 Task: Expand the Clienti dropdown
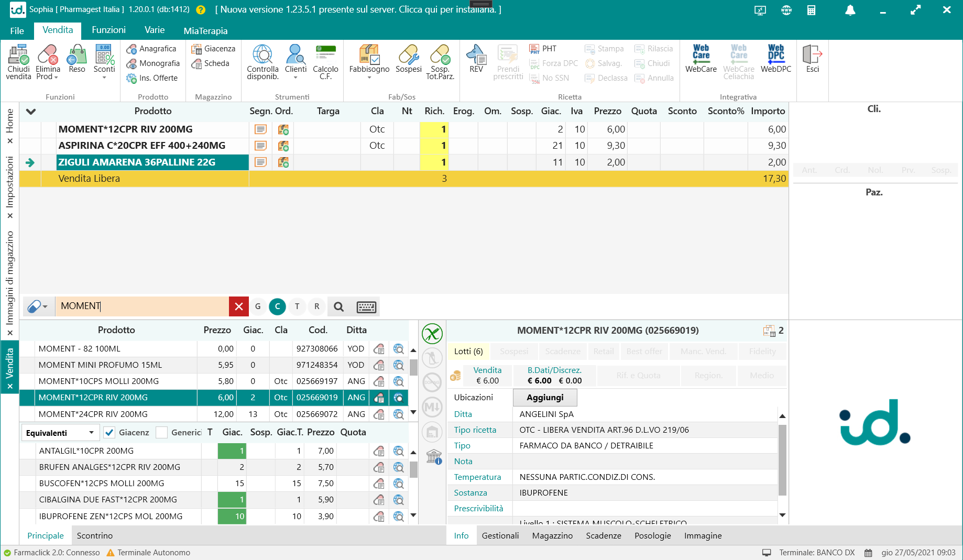[296, 78]
